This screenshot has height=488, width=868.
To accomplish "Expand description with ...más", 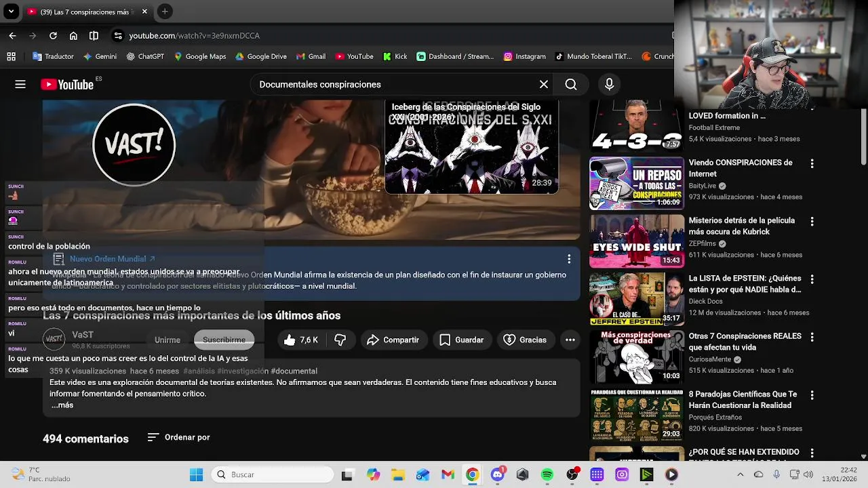I will (x=62, y=405).
